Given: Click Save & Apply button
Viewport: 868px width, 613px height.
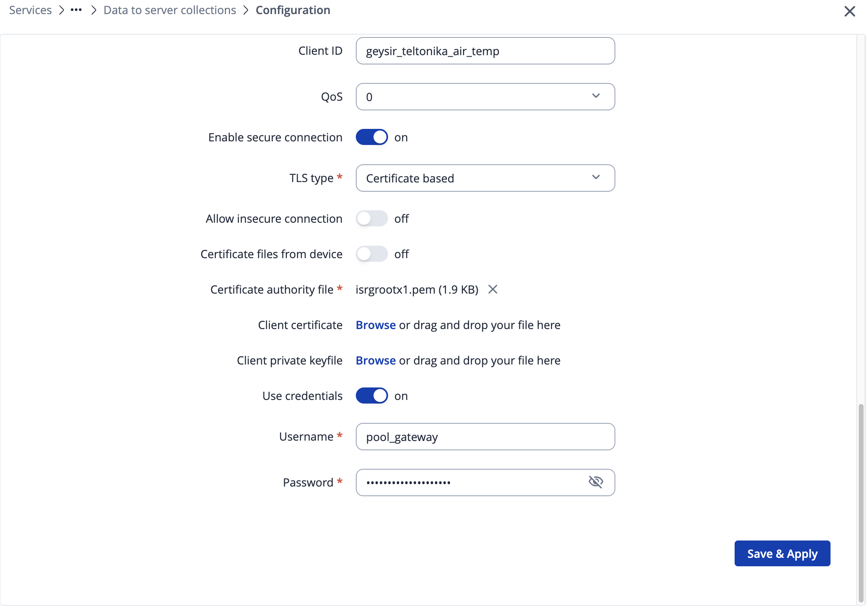Looking at the screenshot, I should 782,553.
